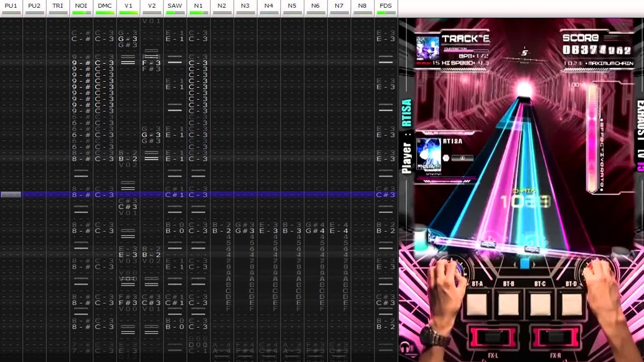The width and height of the screenshot is (644, 362).
Task: Click the green level meter under NOI
Action: 81,12
